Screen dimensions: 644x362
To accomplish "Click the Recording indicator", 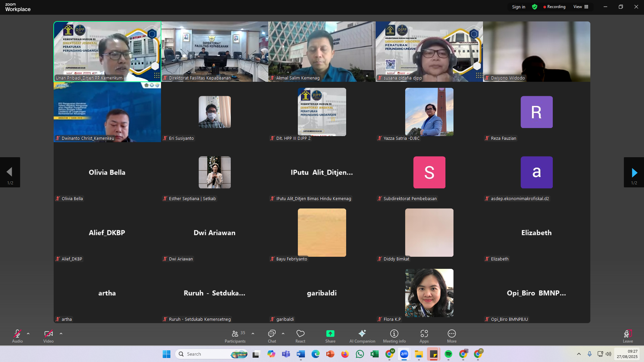I will (554, 7).
